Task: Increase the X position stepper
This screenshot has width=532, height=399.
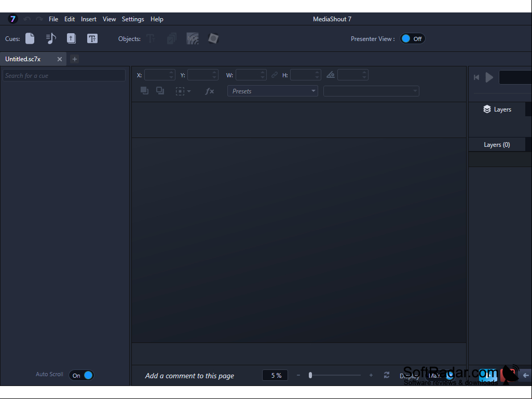Action: point(171,72)
